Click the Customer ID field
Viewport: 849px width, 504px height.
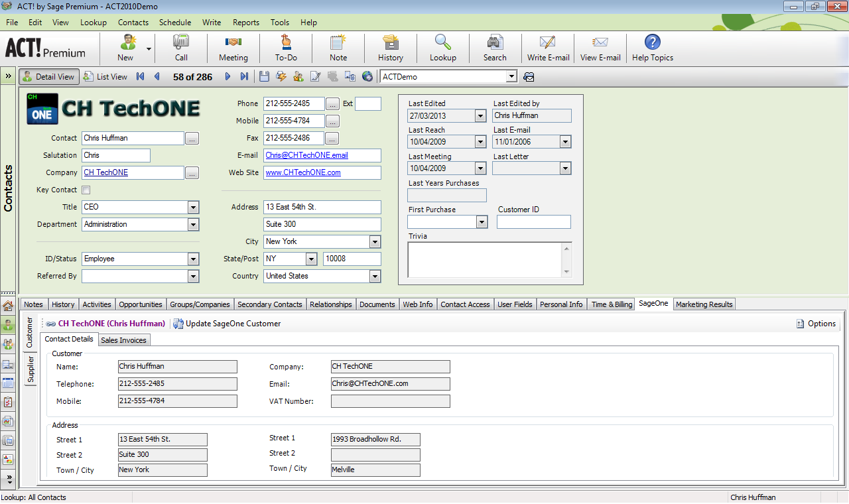534,222
